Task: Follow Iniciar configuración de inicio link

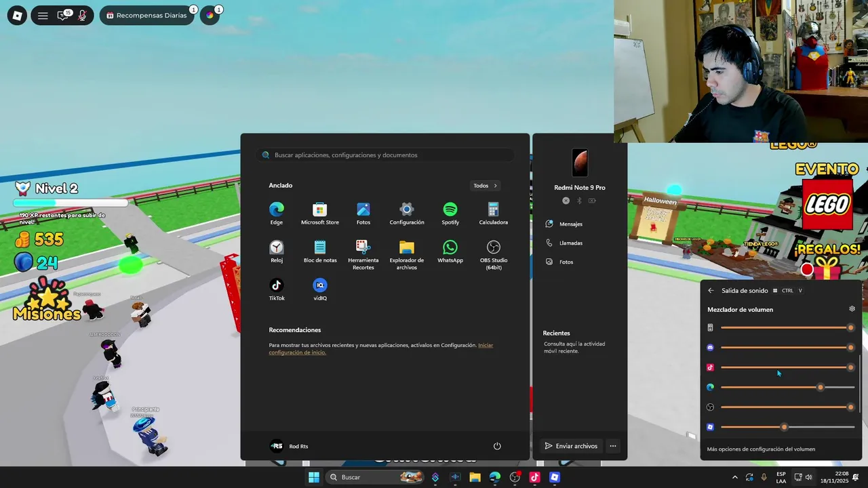Action: click(x=380, y=348)
